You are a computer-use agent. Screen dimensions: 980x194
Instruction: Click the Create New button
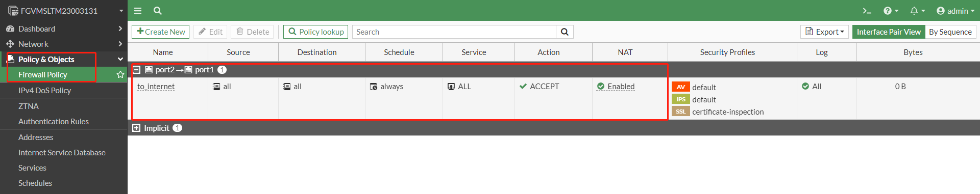[161, 32]
